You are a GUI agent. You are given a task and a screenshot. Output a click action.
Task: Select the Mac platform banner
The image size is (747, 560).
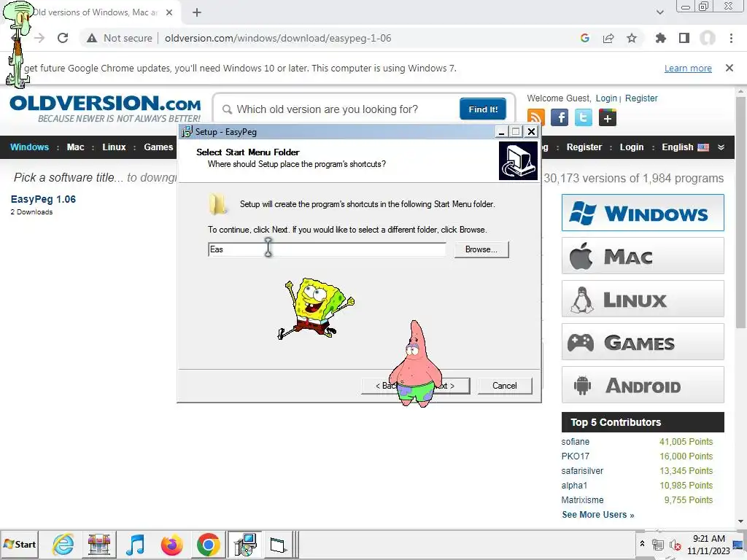[643, 256]
